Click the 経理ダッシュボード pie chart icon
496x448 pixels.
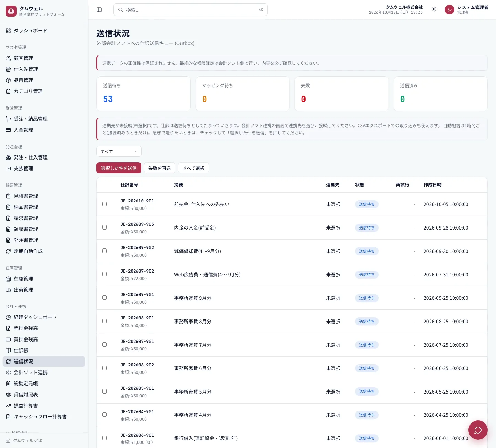click(x=8, y=317)
